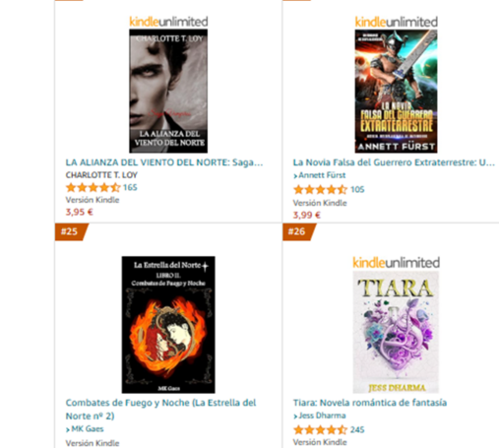The image size is (499, 448).
Task: Open La Alianza del Viento del Norte cover
Action: (x=168, y=91)
